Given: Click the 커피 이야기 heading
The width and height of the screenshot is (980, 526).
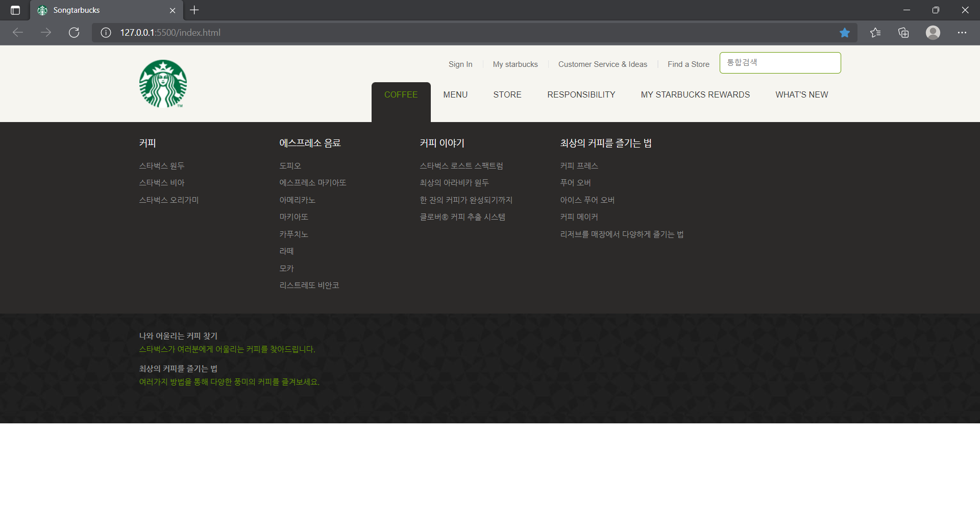Looking at the screenshot, I should tap(442, 144).
